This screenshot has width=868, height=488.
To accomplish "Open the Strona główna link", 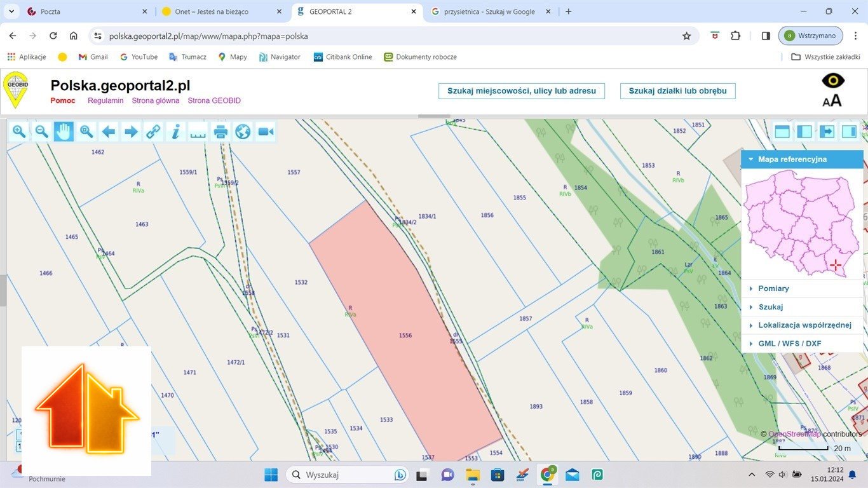I will (x=156, y=100).
